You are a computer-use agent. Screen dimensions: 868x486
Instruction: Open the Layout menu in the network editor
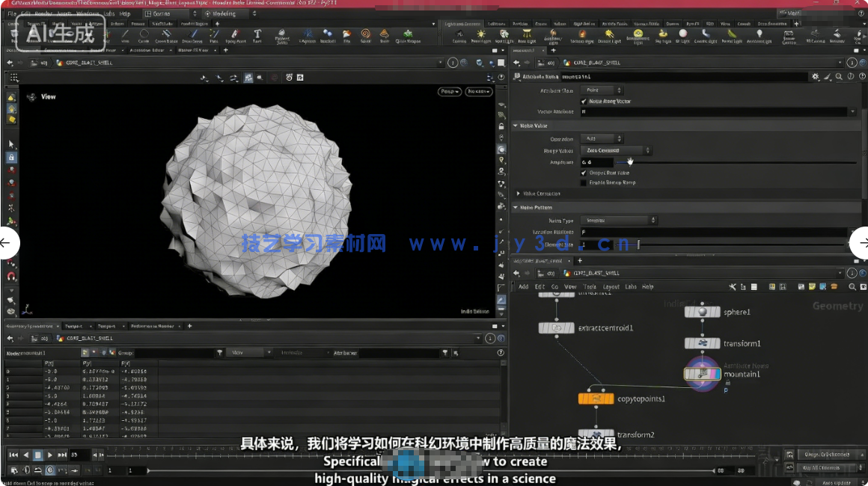611,286
